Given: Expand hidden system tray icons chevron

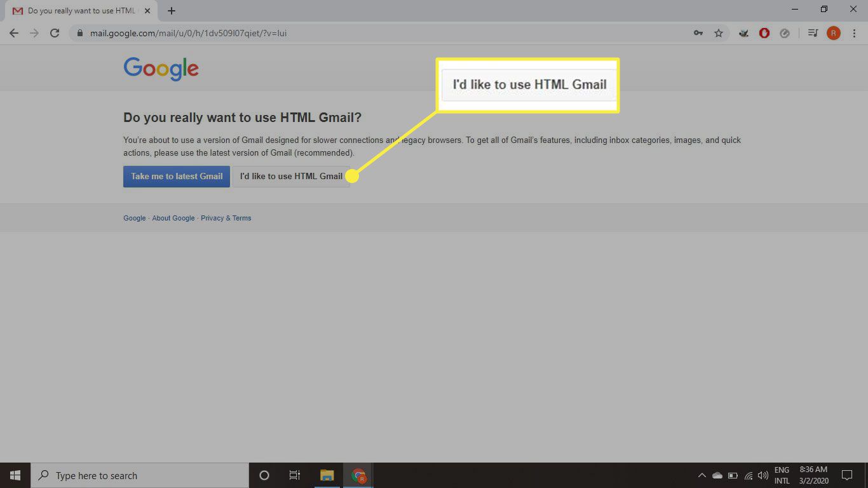Looking at the screenshot, I should 702,475.
